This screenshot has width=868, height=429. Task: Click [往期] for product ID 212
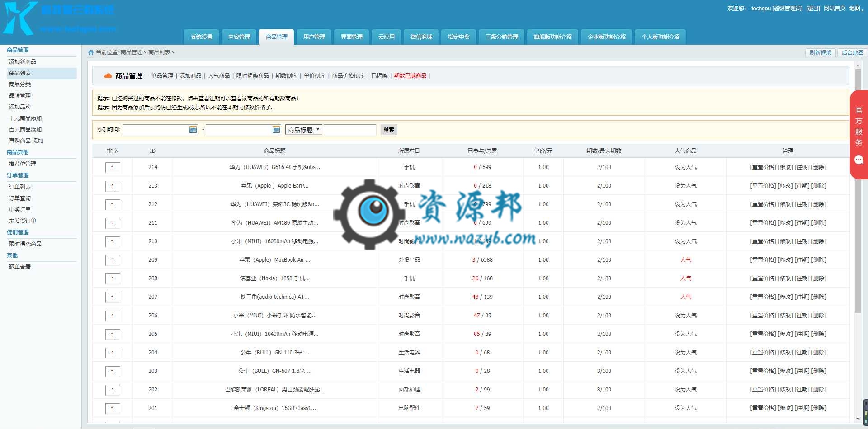click(x=802, y=204)
